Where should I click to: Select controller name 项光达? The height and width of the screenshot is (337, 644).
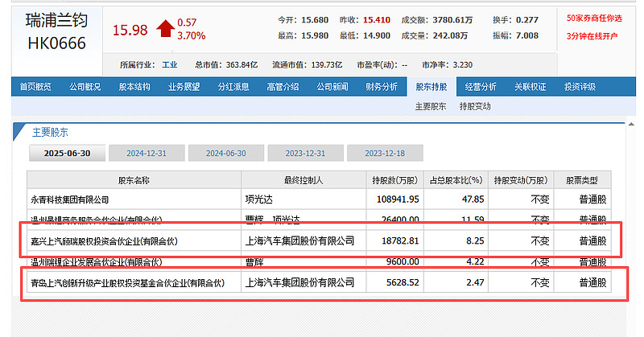click(258, 199)
